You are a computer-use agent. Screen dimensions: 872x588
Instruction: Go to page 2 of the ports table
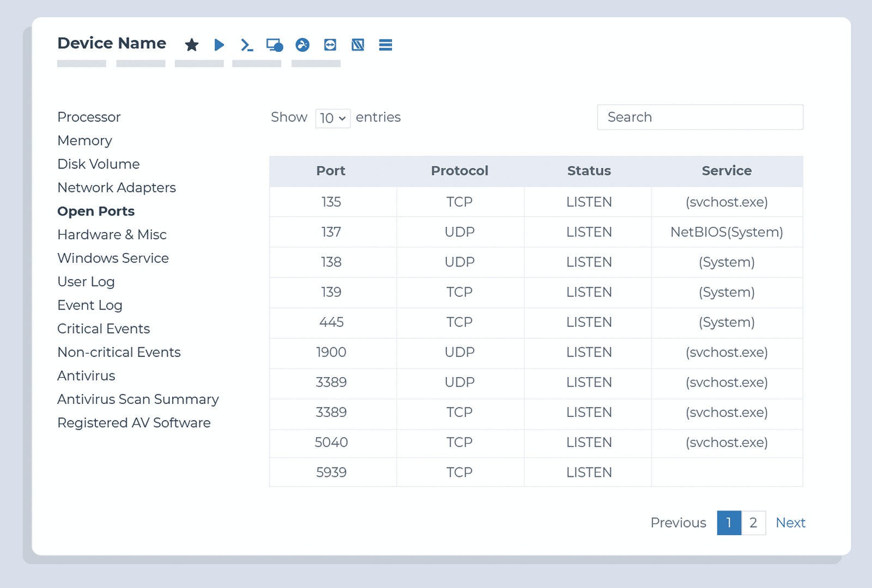pyautogui.click(x=753, y=523)
